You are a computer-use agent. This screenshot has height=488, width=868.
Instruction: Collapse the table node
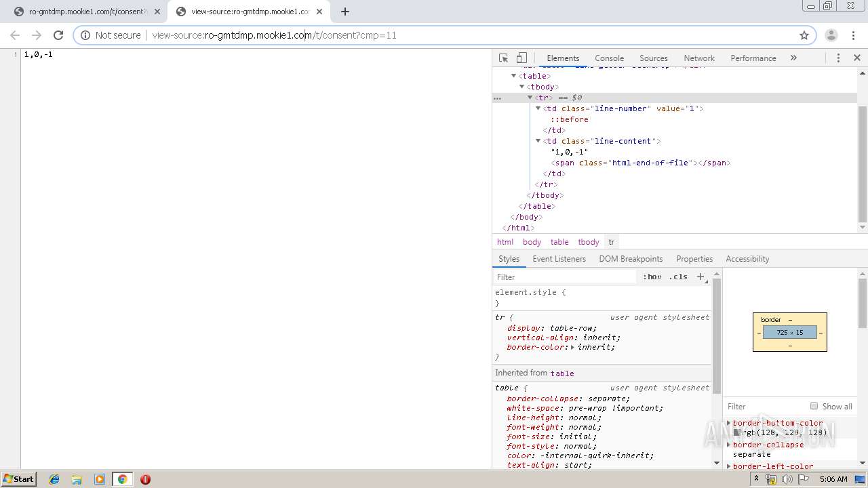514,76
